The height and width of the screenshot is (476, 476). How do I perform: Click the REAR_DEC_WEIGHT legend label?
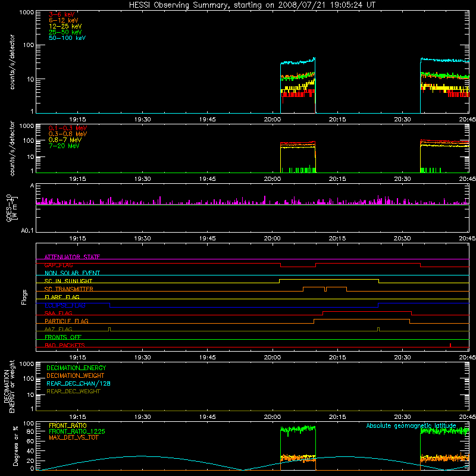click(x=73, y=392)
